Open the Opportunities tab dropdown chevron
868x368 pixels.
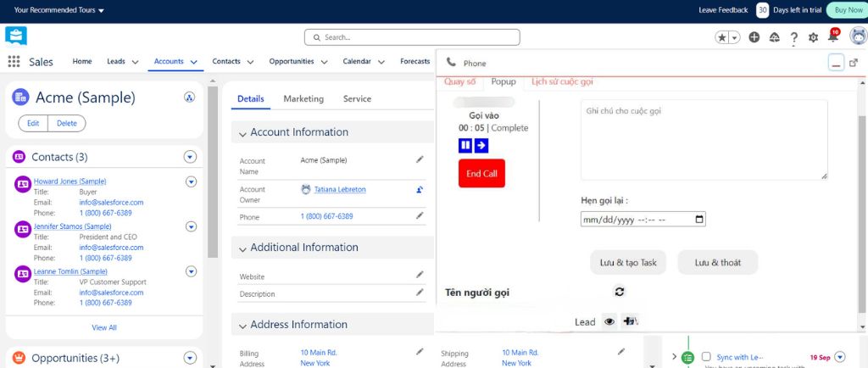coord(324,62)
